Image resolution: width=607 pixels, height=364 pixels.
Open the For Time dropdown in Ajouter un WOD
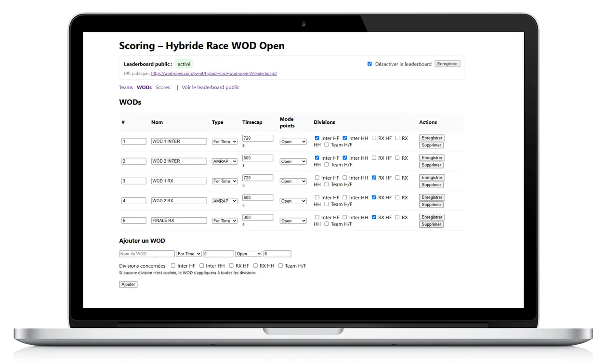(x=188, y=254)
